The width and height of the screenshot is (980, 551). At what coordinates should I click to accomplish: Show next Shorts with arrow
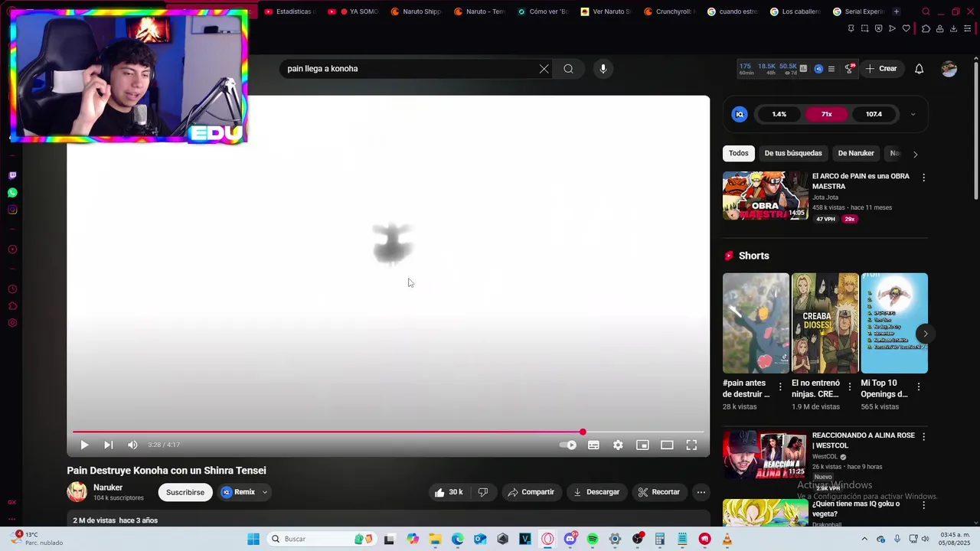point(925,334)
